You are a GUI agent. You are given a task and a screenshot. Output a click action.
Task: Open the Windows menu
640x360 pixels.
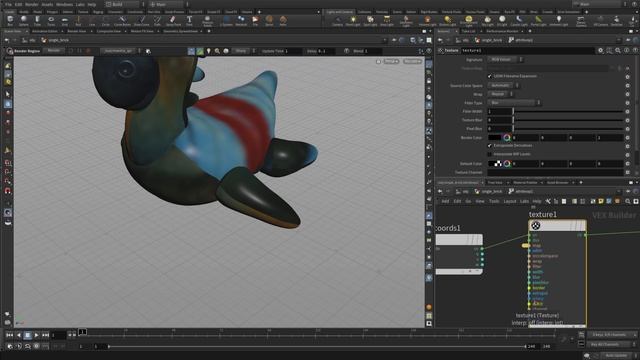[64, 4]
